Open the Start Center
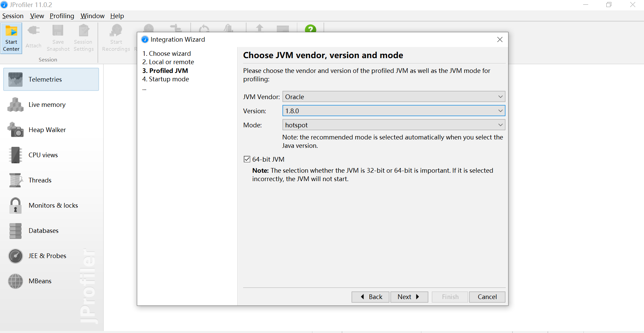 (11, 38)
